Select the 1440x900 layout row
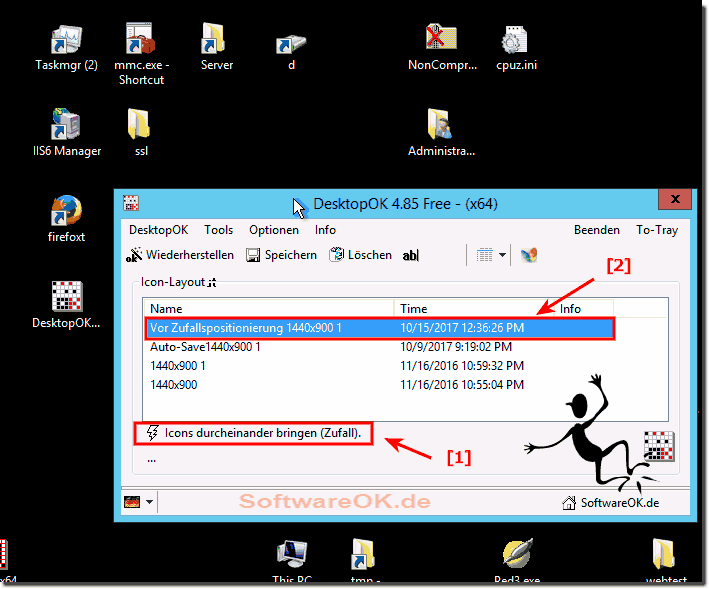Screen dimensions: 709x589 (380, 385)
